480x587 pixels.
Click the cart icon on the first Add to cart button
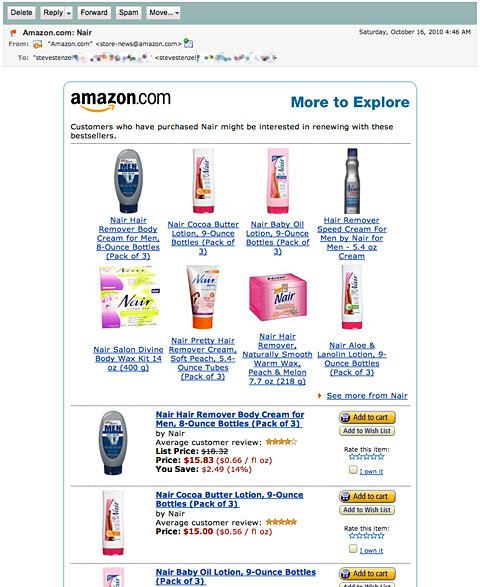346,417
